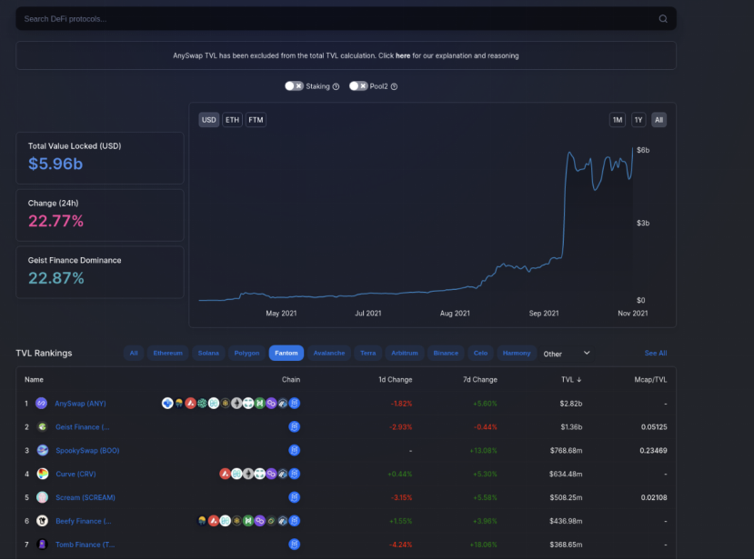Select the Polygon chain tab
This screenshot has height=560, width=754.
coord(246,353)
